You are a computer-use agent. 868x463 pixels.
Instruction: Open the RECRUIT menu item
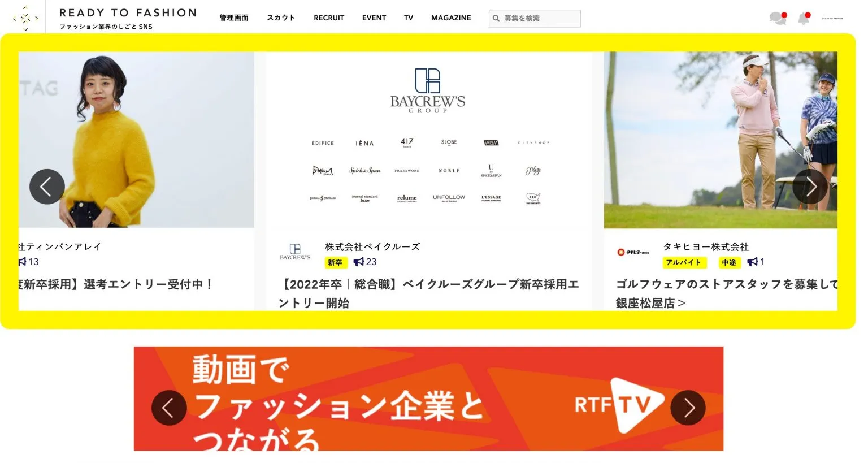click(329, 18)
